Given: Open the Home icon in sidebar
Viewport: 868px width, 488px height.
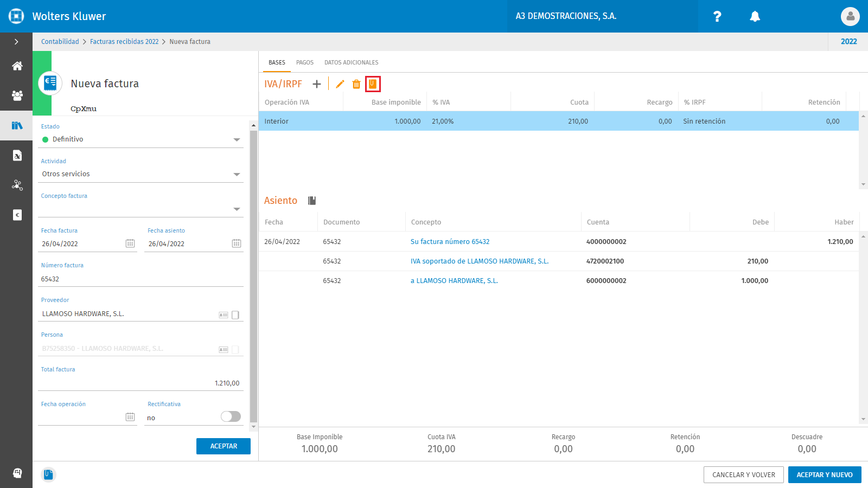Looking at the screenshot, I should (x=17, y=66).
